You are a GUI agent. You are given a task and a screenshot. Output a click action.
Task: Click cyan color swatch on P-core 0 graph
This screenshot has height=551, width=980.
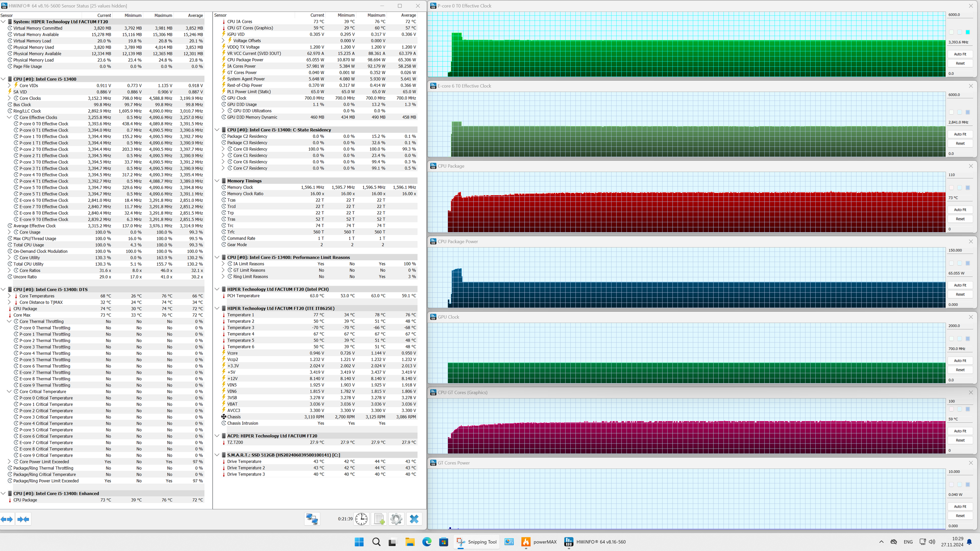(x=968, y=32)
